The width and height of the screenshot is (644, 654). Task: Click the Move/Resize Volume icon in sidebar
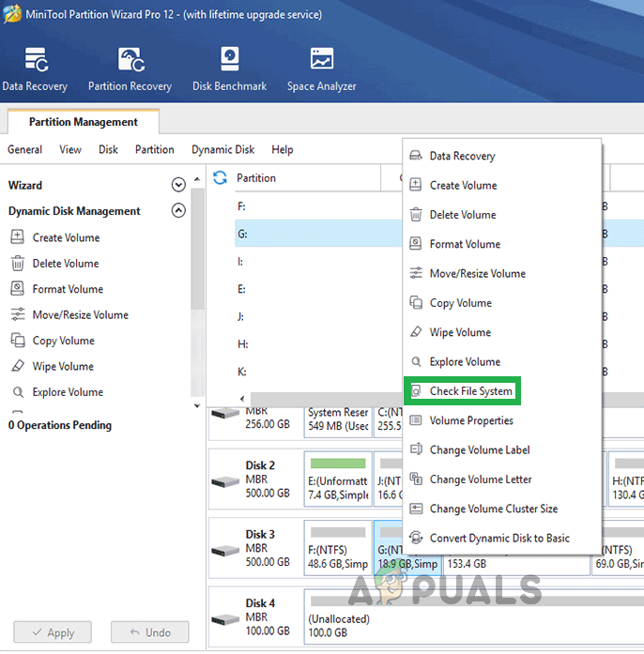(18, 314)
